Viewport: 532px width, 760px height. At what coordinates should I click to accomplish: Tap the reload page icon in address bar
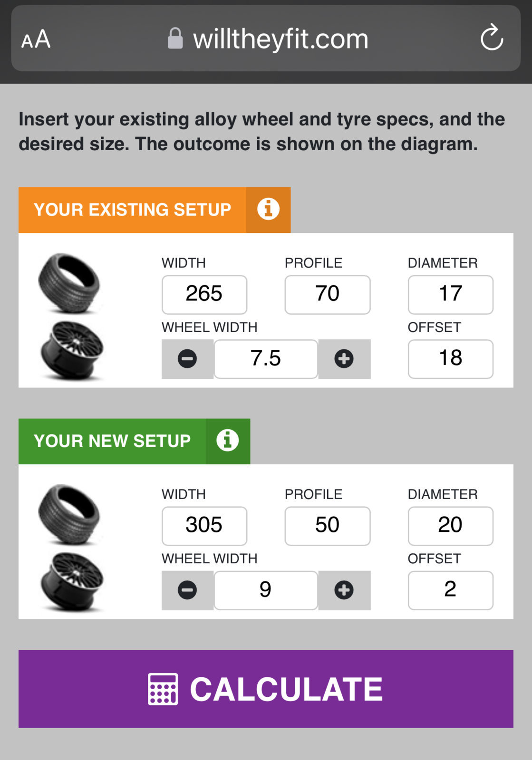click(492, 38)
